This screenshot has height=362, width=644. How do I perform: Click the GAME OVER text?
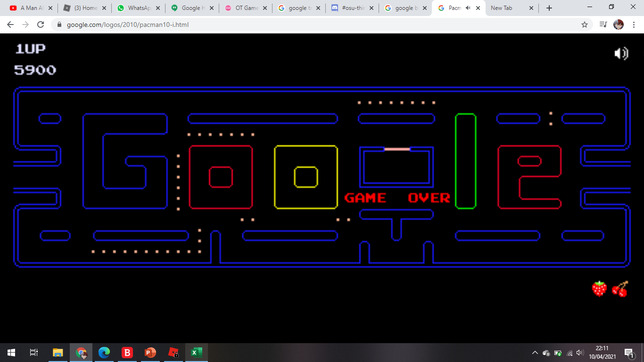pos(397,198)
